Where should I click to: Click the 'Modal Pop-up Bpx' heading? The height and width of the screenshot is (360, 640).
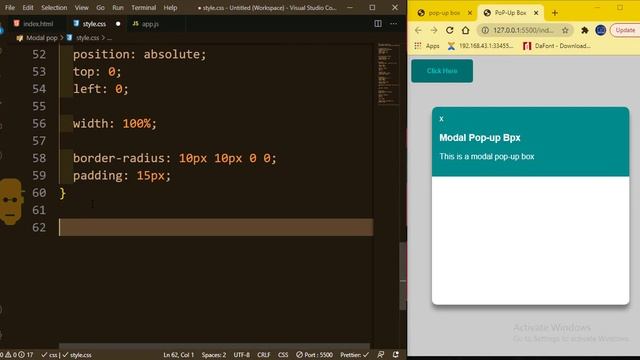(x=480, y=138)
